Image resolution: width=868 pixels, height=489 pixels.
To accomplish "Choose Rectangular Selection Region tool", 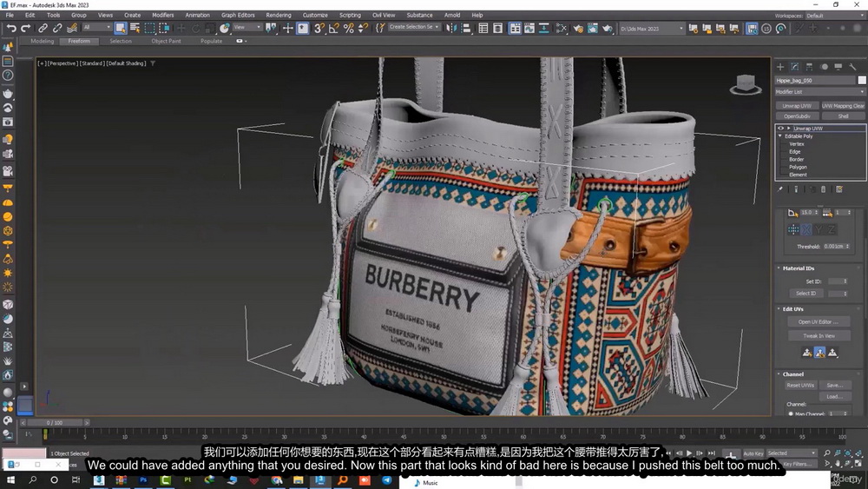I will coord(149,28).
